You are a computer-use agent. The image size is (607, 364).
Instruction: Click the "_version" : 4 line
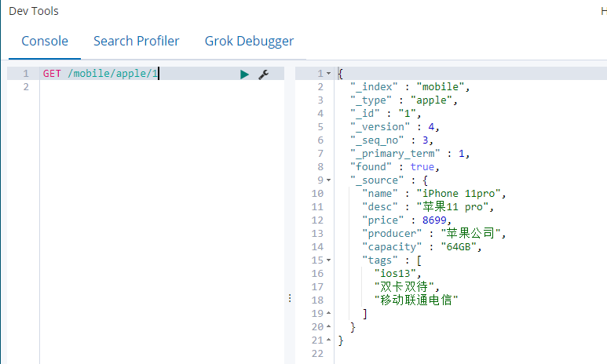point(395,127)
